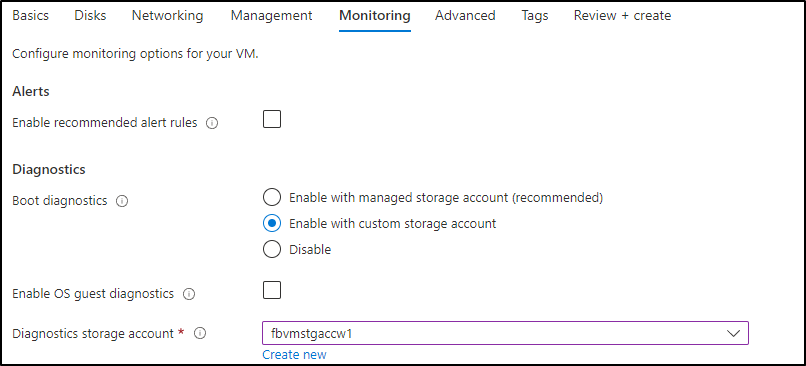Image resolution: width=806 pixels, height=366 pixels.
Task: Click the Create new storage account link
Action: click(x=294, y=355)
